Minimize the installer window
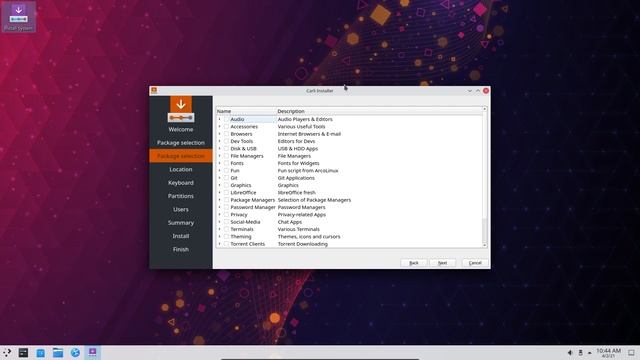Screen dimensions: 640x360 [470, 91]
